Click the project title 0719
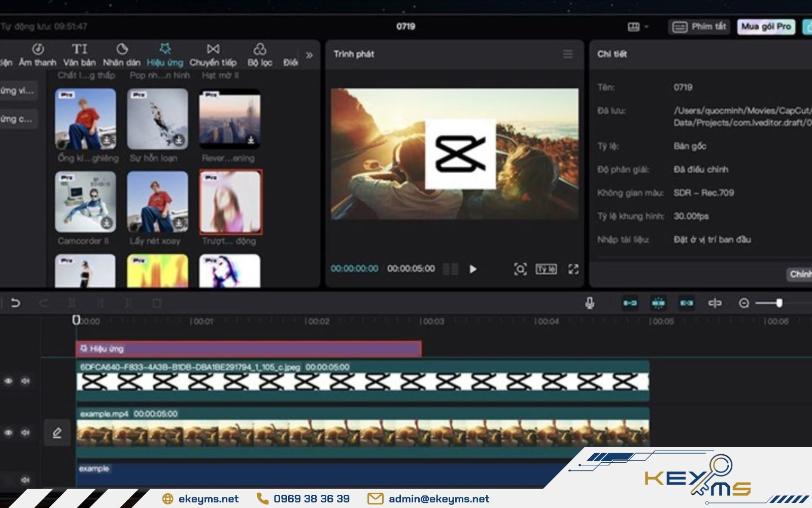This screenshot has width=812, height=508. click(x=405, y=26)
